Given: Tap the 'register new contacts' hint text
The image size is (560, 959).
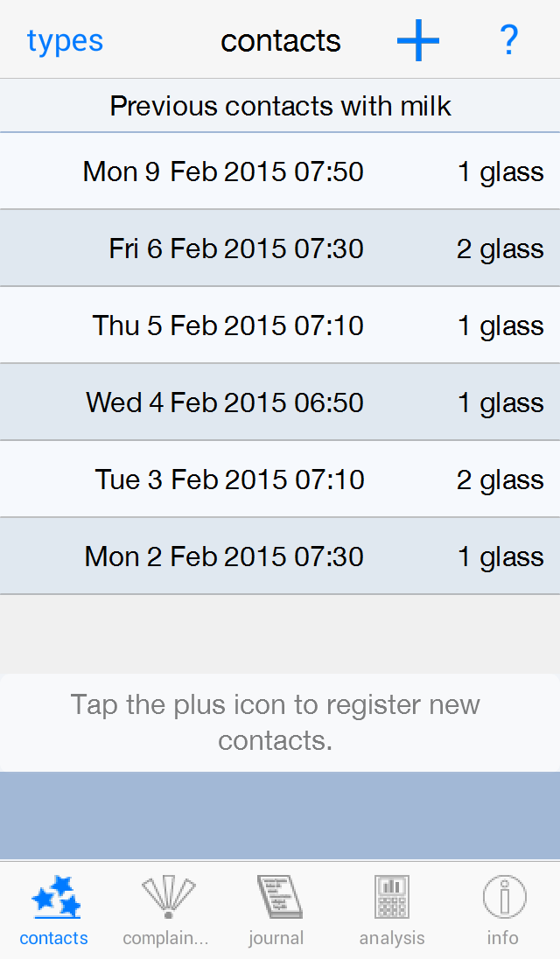Looking at the screenshot, I should (x=275, y=723).
